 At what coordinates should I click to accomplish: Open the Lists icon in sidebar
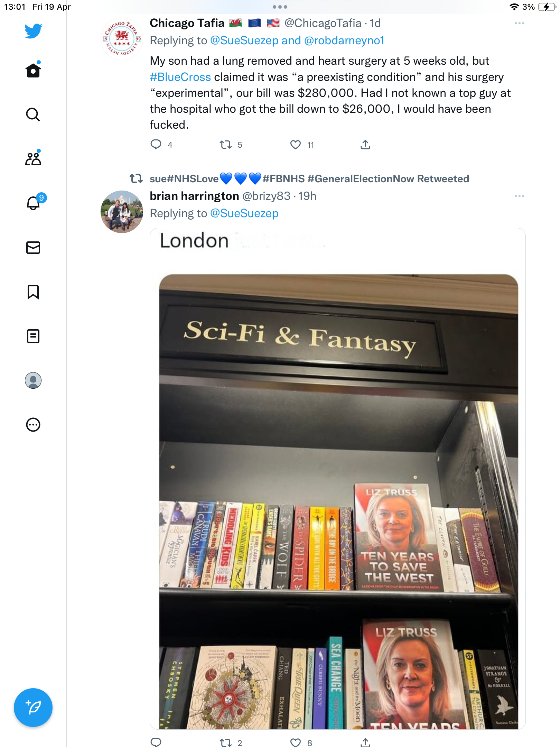(x=33, y=336)
